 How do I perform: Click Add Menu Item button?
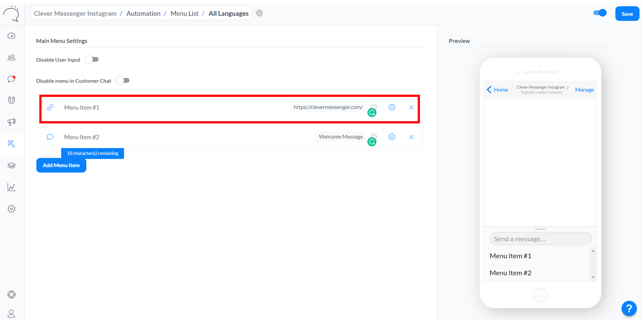(61, 165)
